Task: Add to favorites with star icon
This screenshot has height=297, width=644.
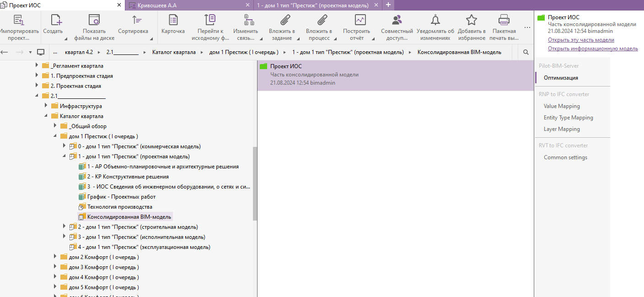Action: [471, 20]
